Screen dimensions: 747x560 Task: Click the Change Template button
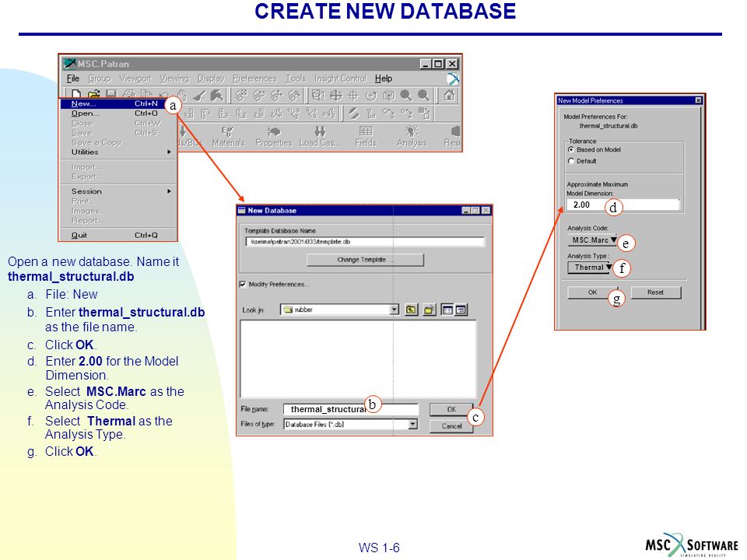click(366, 260)
